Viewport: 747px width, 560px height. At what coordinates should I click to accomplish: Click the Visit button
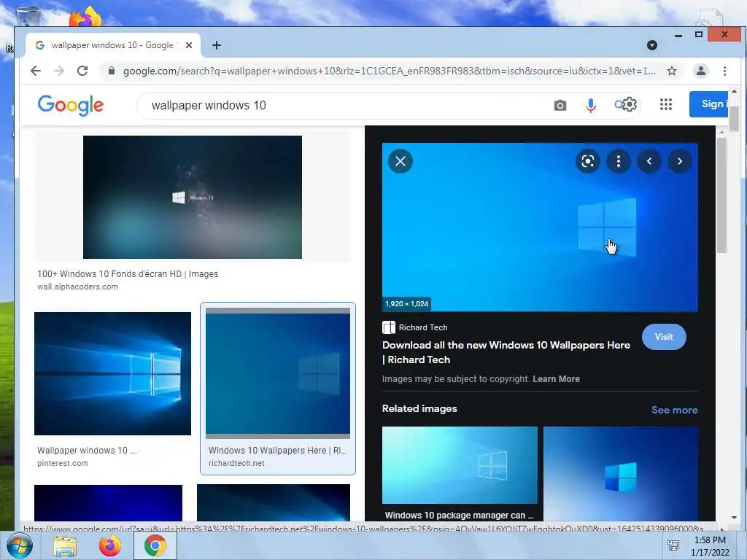(x=664, y=337)
